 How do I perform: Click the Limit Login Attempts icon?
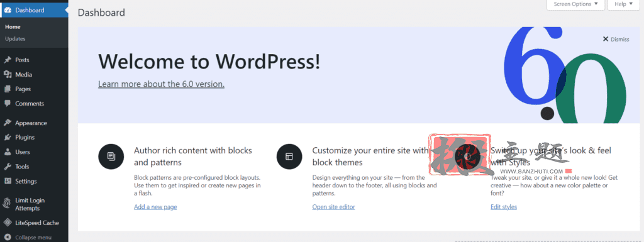coord(8,204)
